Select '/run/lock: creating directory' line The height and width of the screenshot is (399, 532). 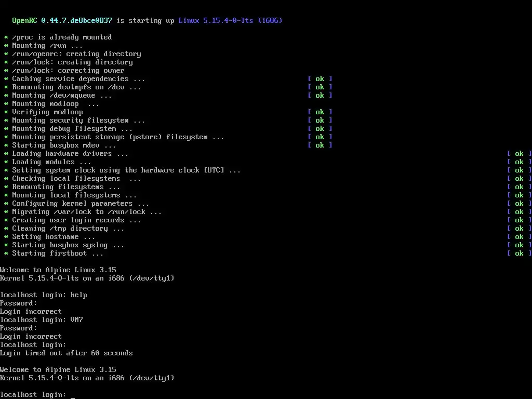click(72, 62)
